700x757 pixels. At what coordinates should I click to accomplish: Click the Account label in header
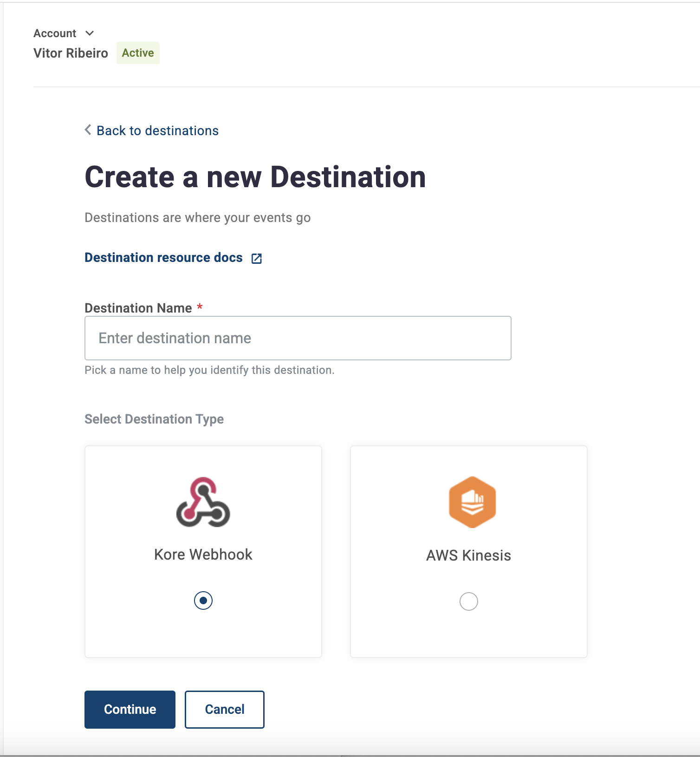click(x=55, y=33)
